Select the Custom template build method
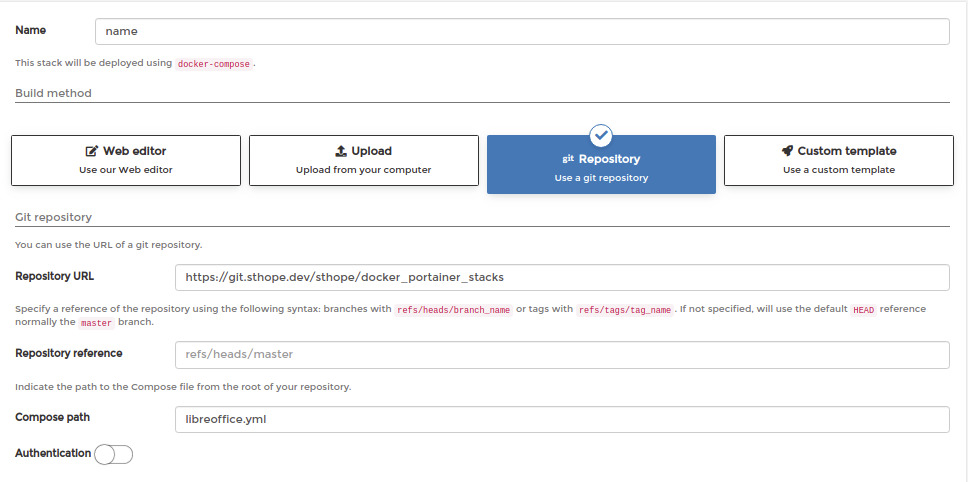 click(839, 160)
